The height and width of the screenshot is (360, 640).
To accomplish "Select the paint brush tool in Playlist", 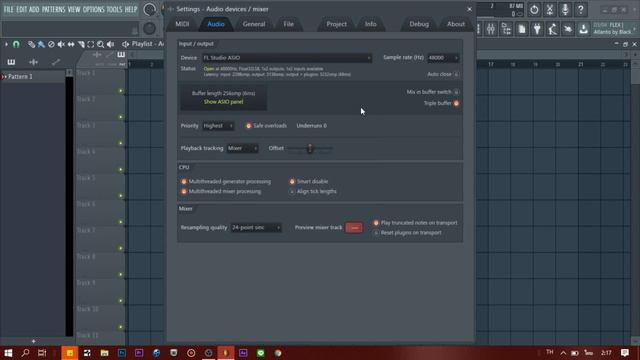I will point(41,44).
